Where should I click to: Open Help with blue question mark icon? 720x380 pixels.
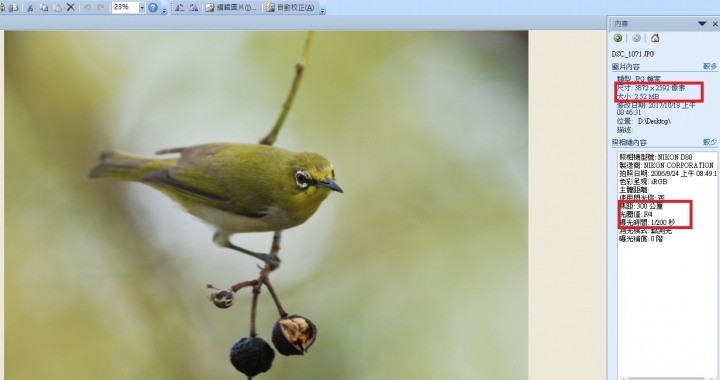(x=153, y=7)
